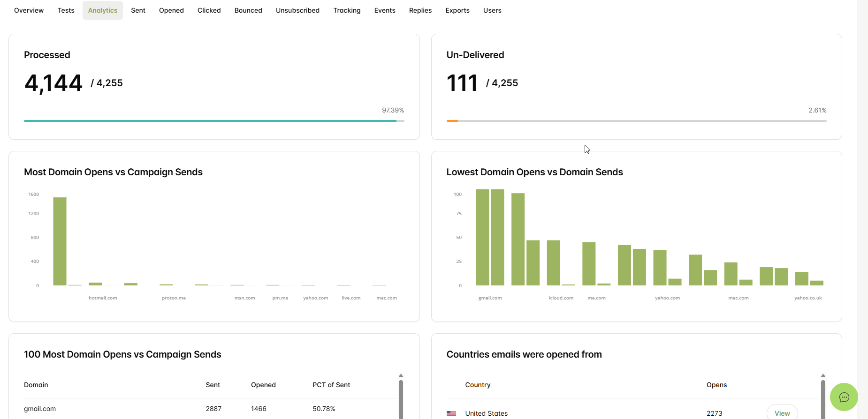Viewport: 868px width, 419px height.
Task: Click the 97.39% processed percentage
Action: [x=393, y=110]
